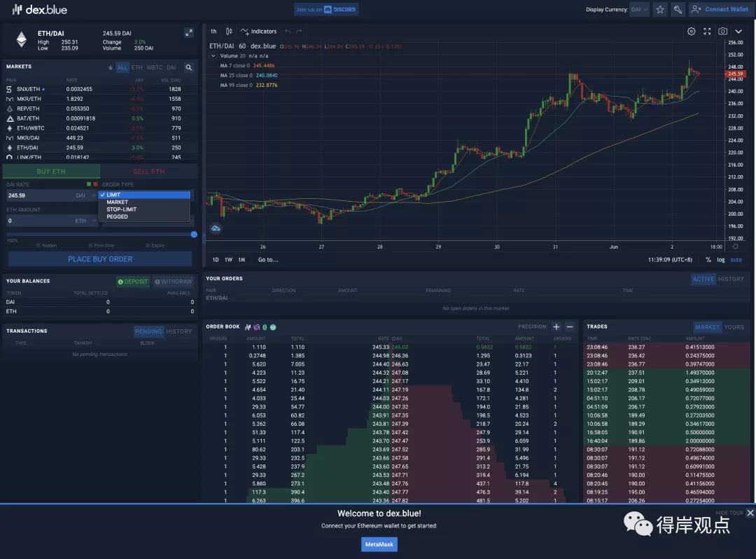This screenshot has width=756, height=559.
Task: Switch the chart to fullscreen mode
Action: (707, 32)
